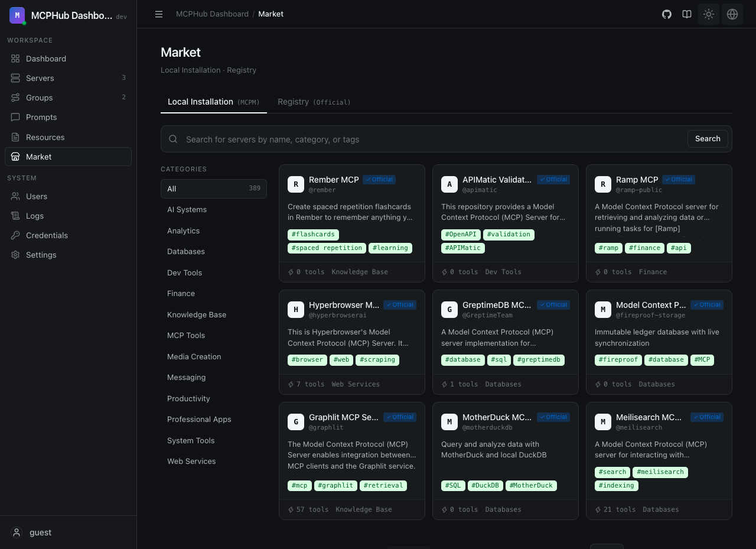Open Credentials in the sidebar

(x=68, y=235)
